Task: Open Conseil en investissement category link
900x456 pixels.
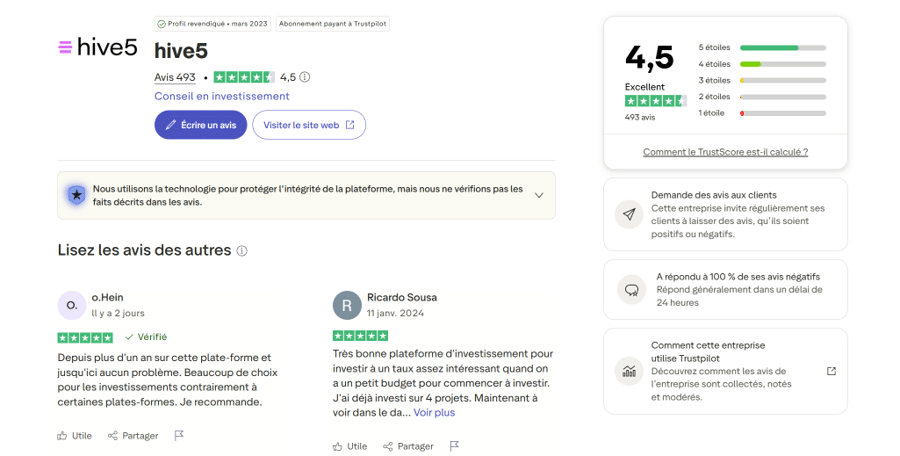Action: pyautogui.click(x=222, y=96)
